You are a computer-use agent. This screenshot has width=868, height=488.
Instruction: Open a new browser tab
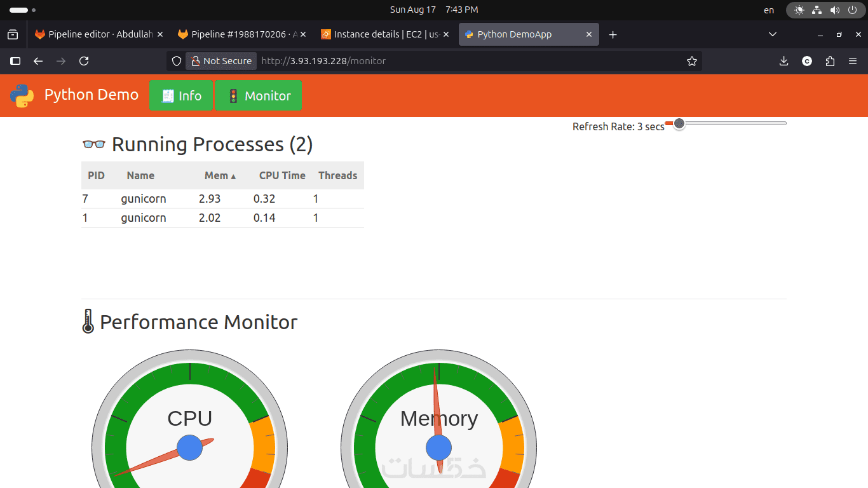point(613,34)
